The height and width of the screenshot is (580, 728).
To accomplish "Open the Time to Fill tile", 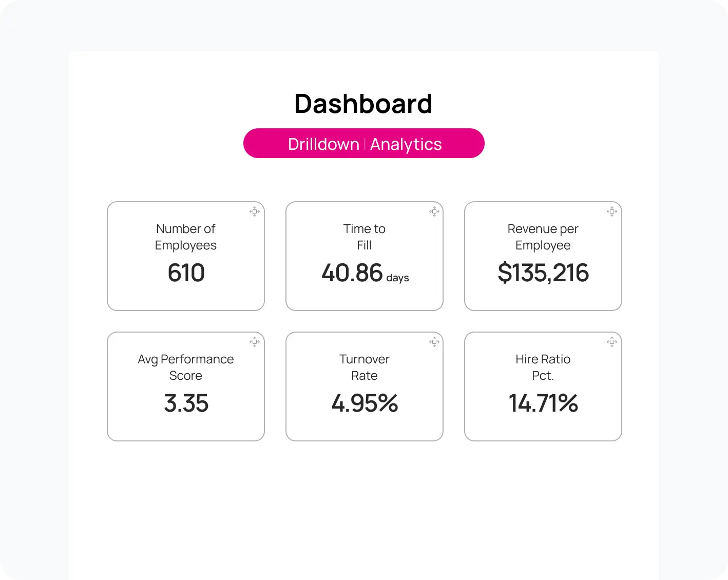I will 364,256.
